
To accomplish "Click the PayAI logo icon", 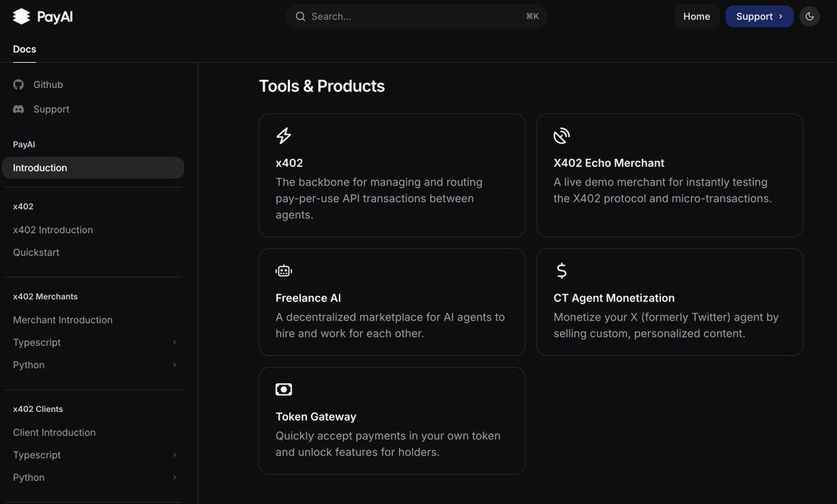I will [x=20, y=15].
